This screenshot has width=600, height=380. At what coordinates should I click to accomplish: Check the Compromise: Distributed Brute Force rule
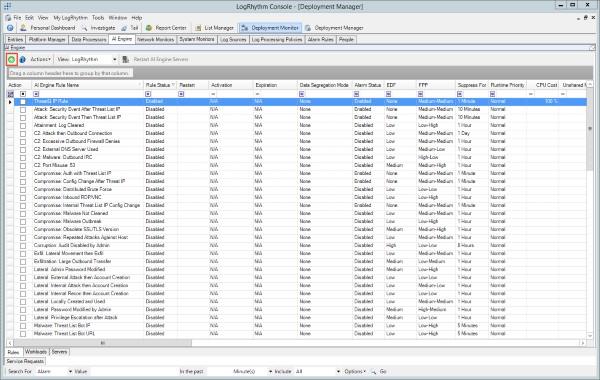point(23,190)
